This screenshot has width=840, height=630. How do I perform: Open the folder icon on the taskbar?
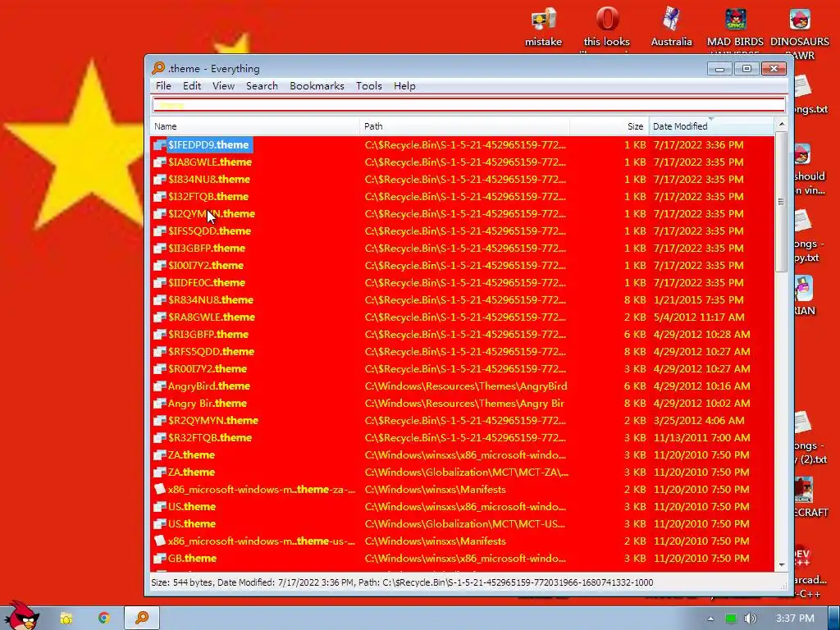[66, 619]
